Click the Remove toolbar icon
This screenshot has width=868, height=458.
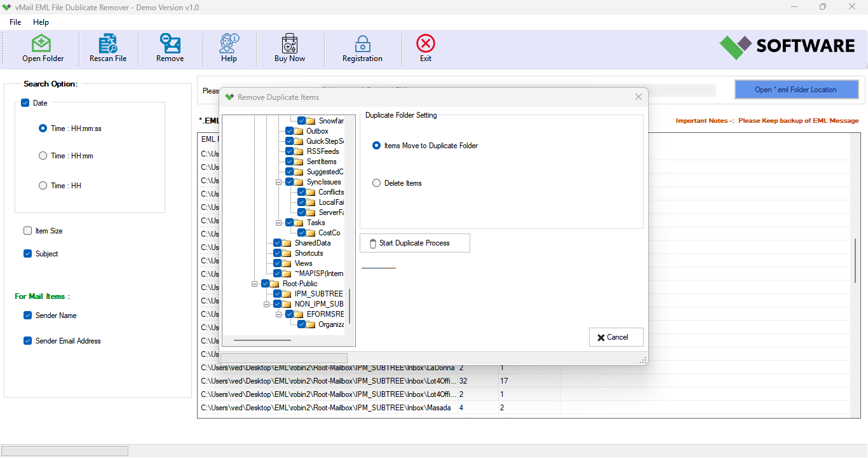click(170, 43)
